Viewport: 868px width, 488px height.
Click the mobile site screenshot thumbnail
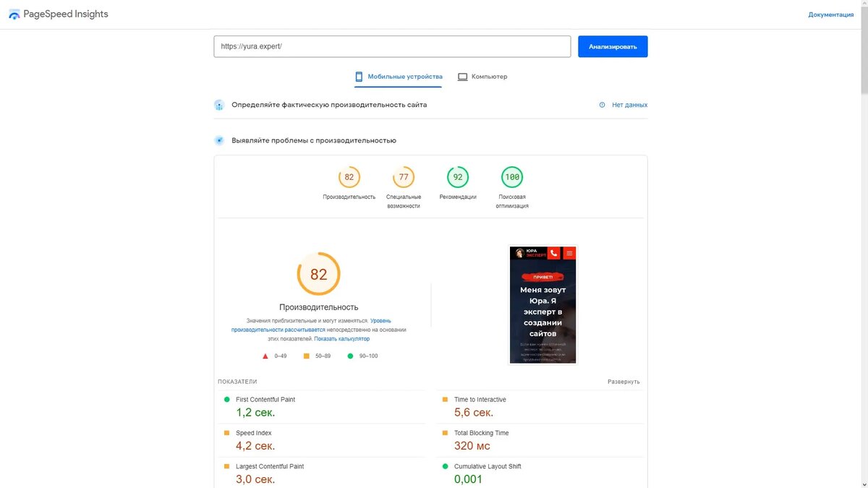coord(542,304)
